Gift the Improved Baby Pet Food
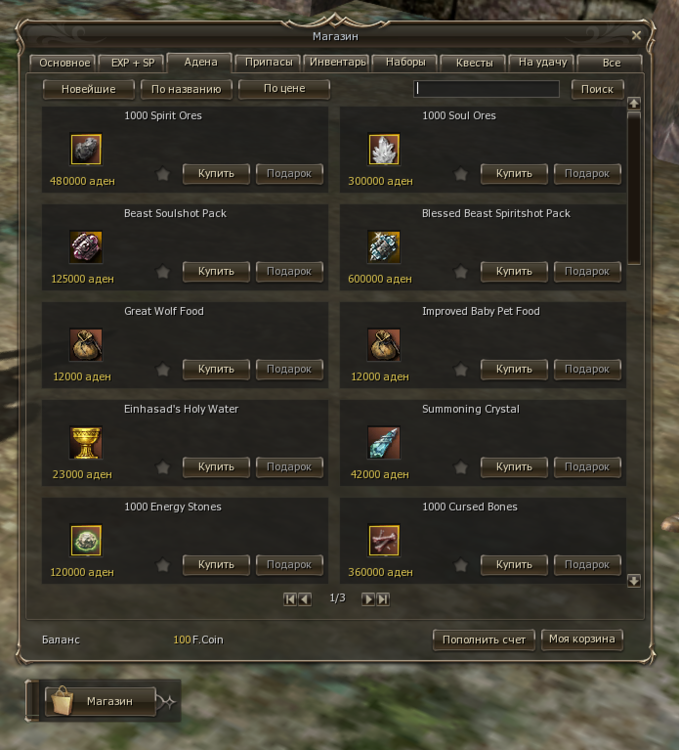 pyautogui.click(x=587, y=369)
